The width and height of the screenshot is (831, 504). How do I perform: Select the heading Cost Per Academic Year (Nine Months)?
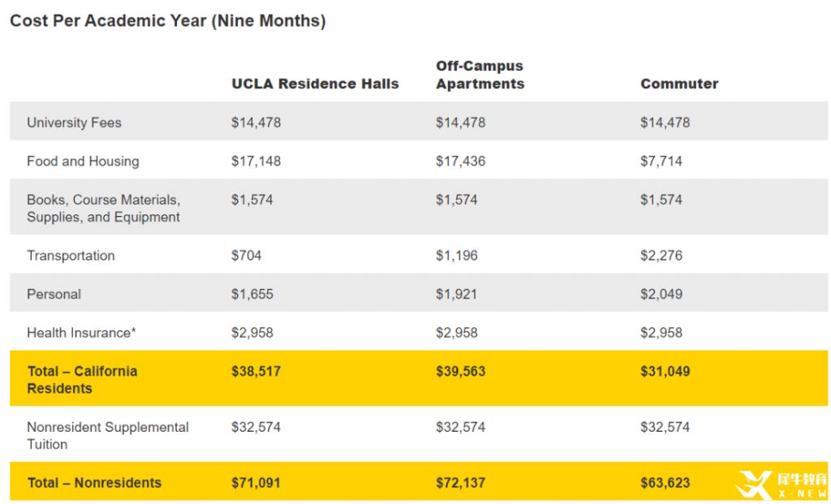pos(167,20)
